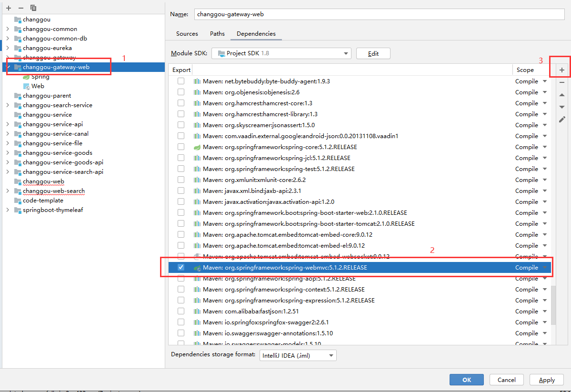The width and height of the screenshot is (571, 392).
Task: Uncheck the Export checkbox for spring-webmvc
Action: pos(181,267)
